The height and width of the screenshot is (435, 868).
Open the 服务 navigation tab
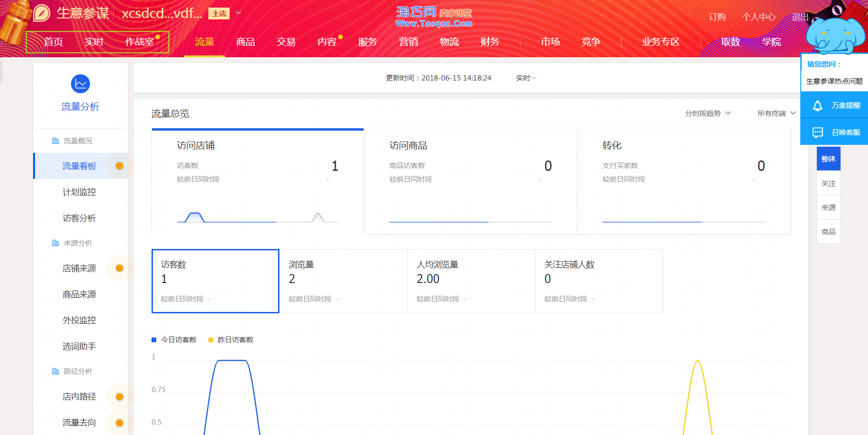(x=367, y=42)
